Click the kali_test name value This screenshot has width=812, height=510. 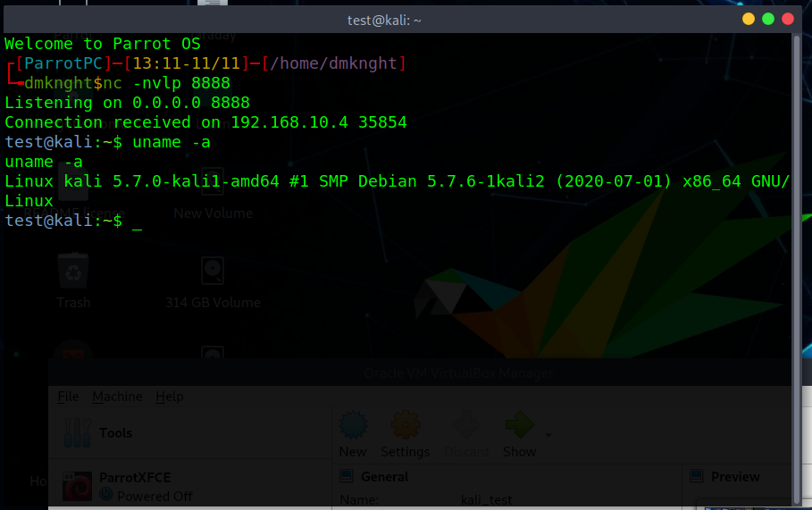click(x=486, y=500)
